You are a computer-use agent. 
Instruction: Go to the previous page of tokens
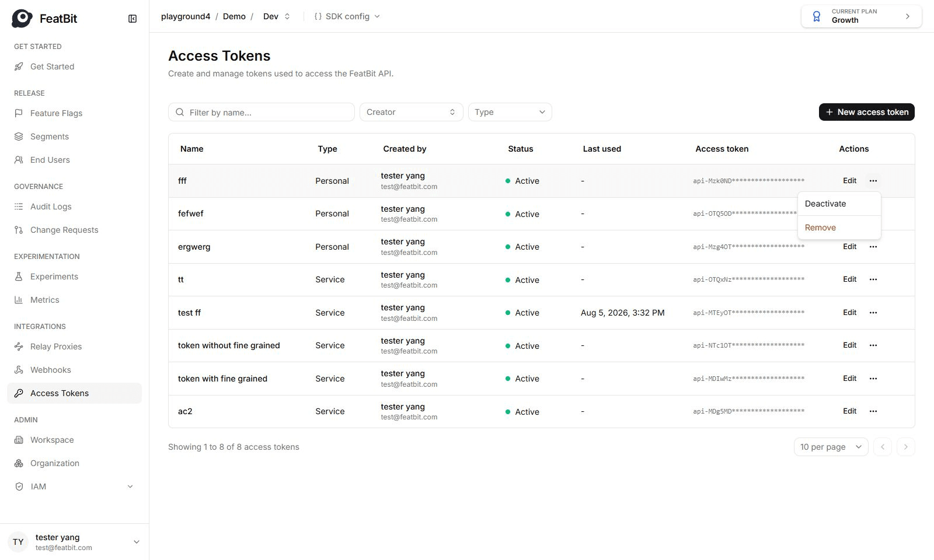tap(883, 447)
